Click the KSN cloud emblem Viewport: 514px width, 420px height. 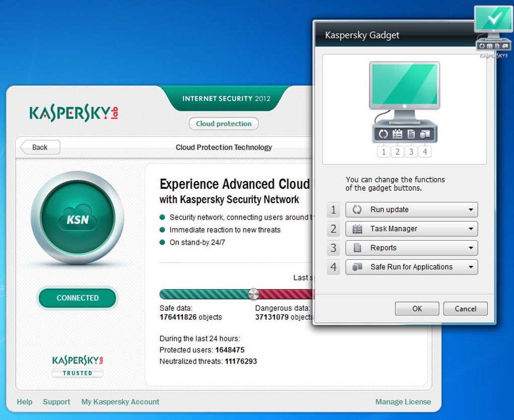click(78, 217)
